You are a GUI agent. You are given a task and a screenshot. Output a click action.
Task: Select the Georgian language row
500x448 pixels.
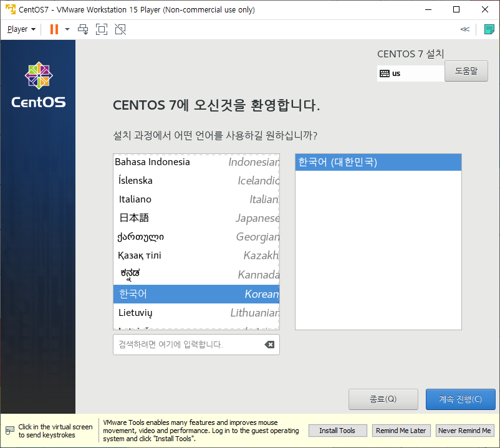(196, 237)
